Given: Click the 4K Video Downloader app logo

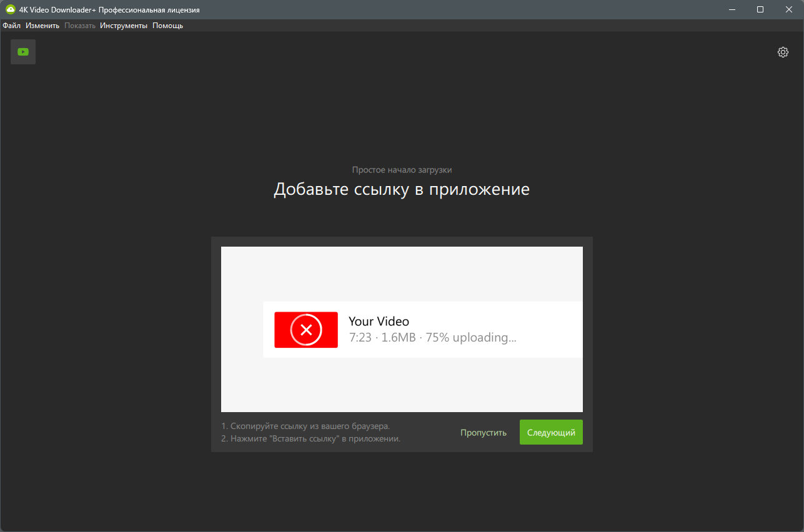Looking at the screenshot, I should (10, 9).
